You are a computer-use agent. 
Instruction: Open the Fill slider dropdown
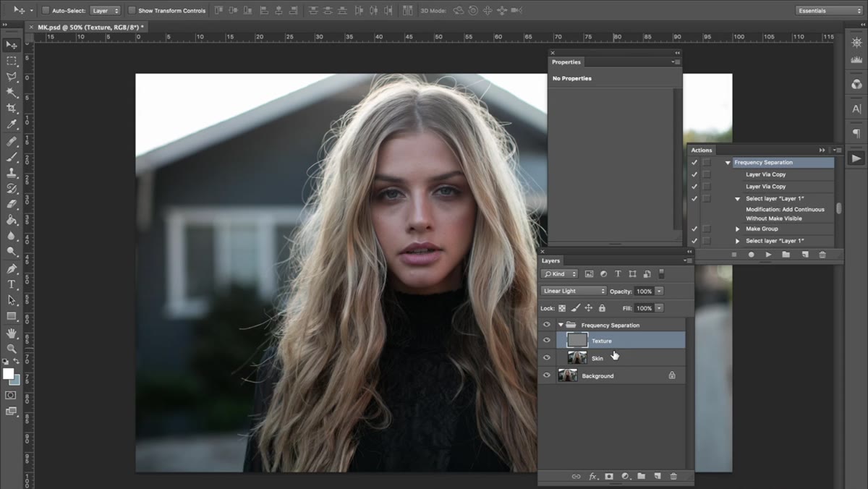tap(659, 308)
